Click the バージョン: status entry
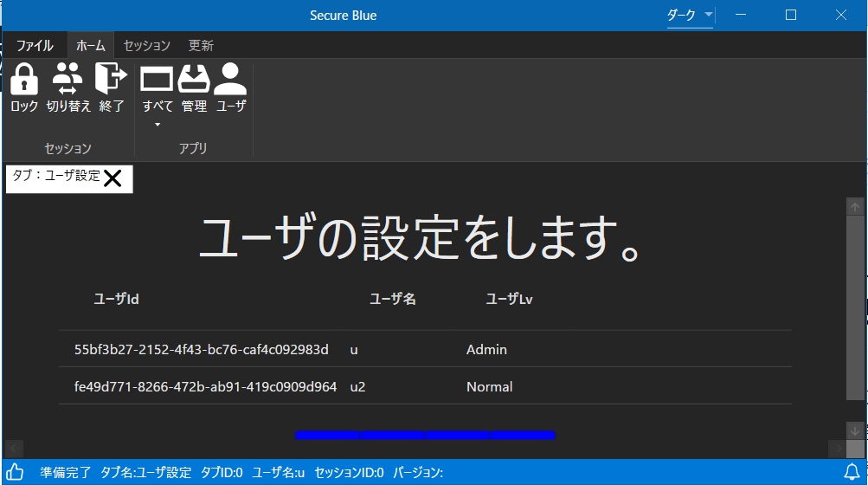The width and height of the screenshot is (868, 485). [418, 472]
